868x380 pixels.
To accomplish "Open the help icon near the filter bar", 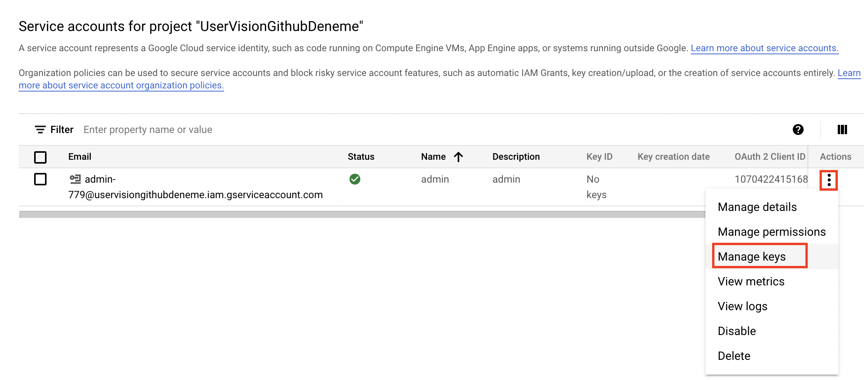I will [x=799, y=130].
